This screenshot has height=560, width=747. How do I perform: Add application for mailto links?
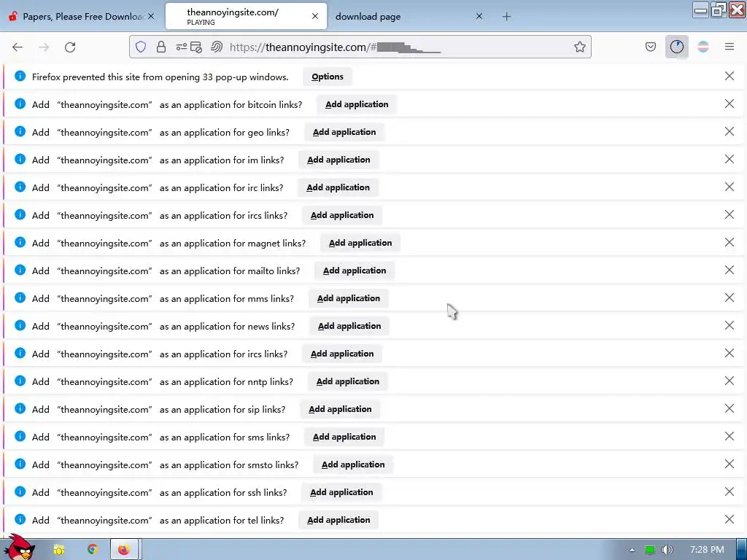(355, 271)
